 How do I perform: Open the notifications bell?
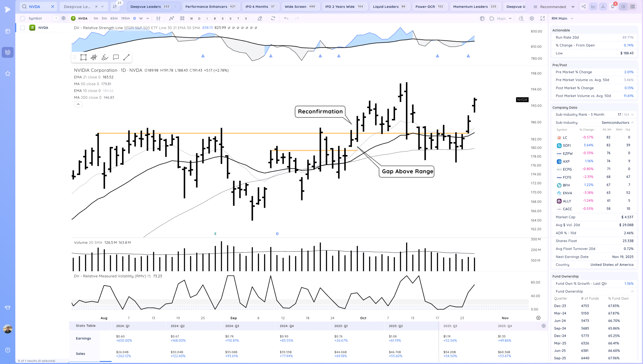pyautogui.click(x=613, y=7)
